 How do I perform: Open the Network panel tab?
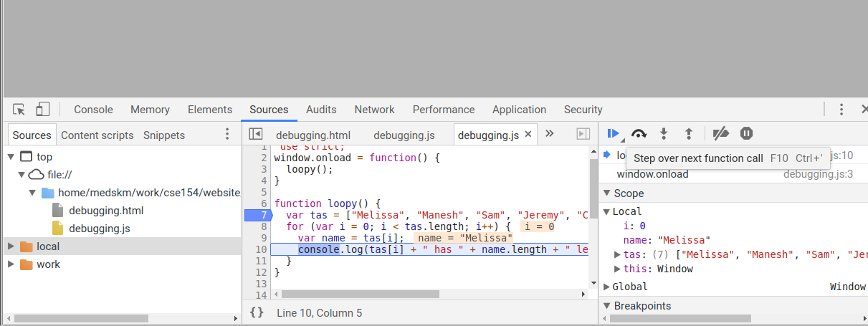click(374, 110)
